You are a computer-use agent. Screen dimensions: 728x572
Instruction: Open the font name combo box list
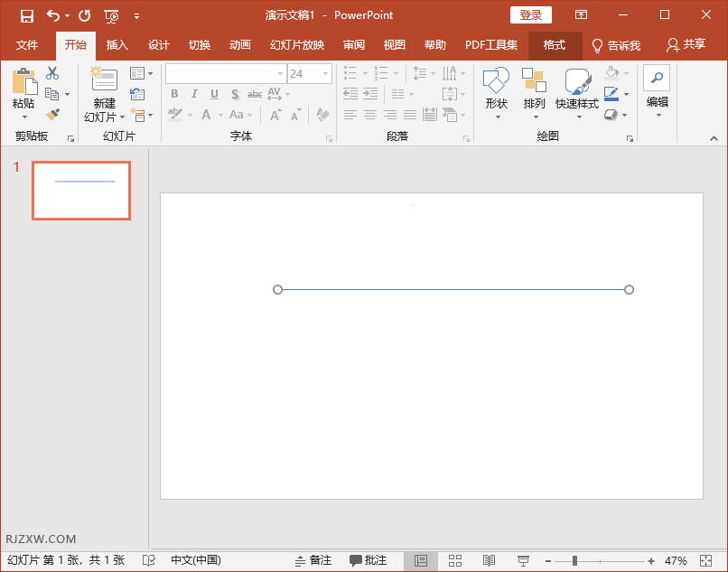coord(280,73)
